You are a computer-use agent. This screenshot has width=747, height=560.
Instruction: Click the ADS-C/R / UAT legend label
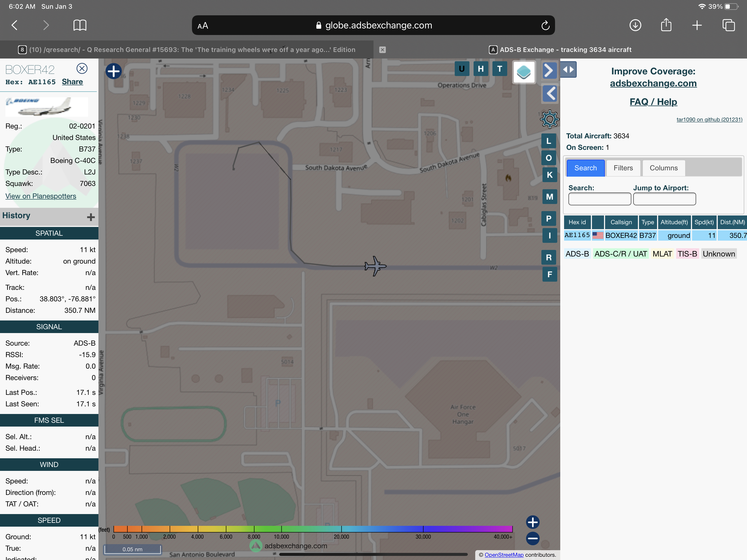tap(620, 254)
